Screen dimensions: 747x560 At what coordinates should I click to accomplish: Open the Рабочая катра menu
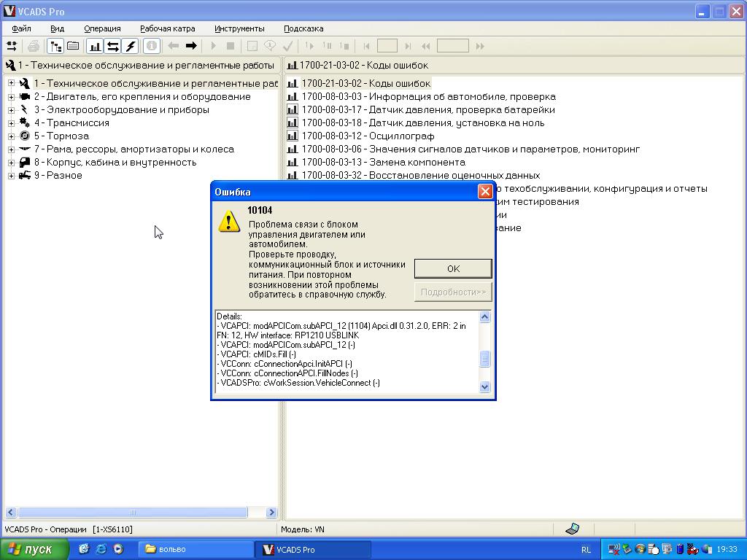[x=168, y=28]
